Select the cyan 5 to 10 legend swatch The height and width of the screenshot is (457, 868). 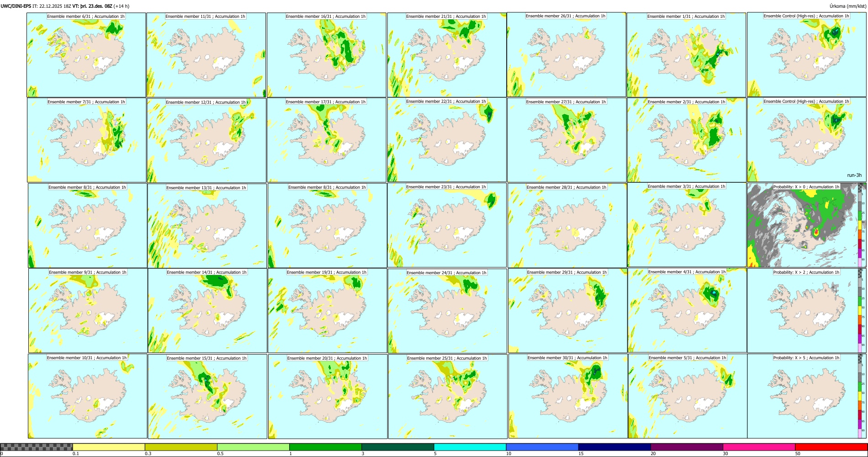(x=470, y=447)
